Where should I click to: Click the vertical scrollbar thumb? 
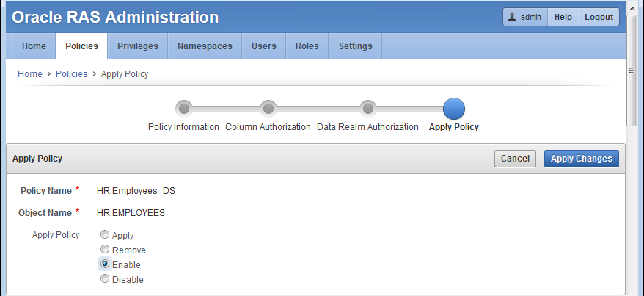click(x=632, y=70)
